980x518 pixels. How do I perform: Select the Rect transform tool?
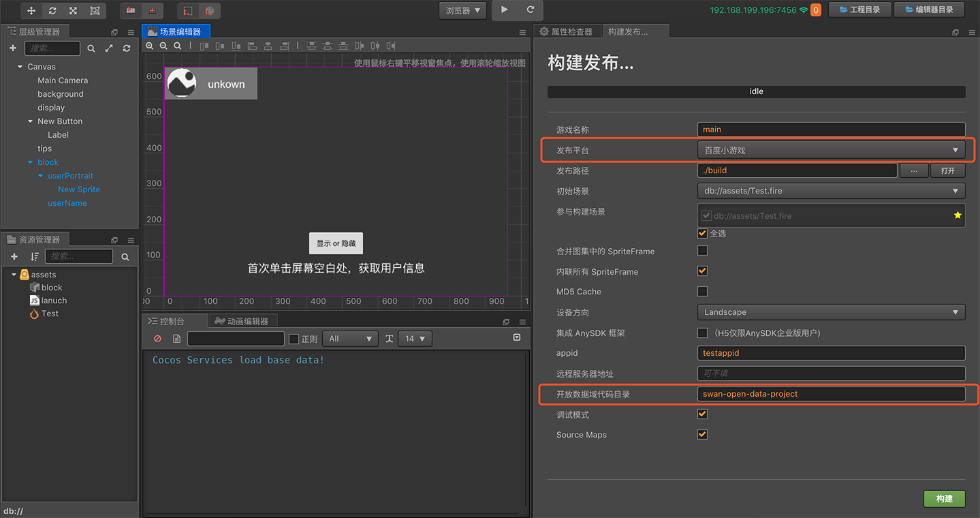coord(95,11)
